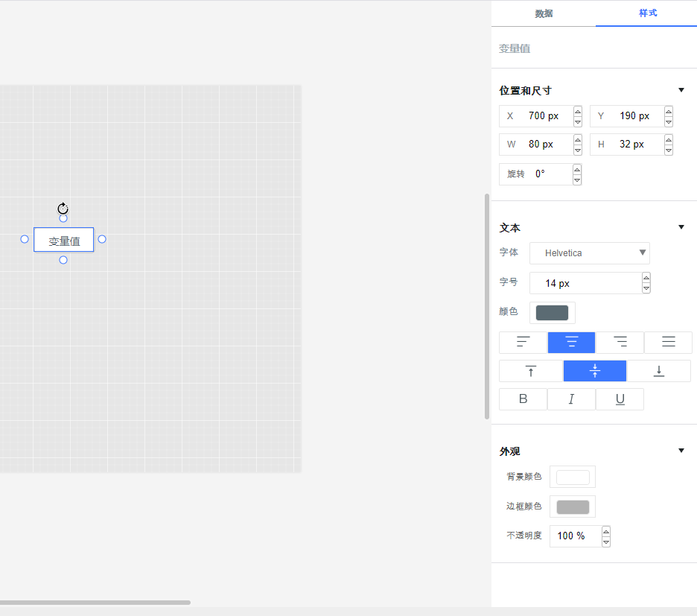The height and width of the screenshot is (616, 697).
Task: Set vertical alignment to middle
Action: [595, 371]
